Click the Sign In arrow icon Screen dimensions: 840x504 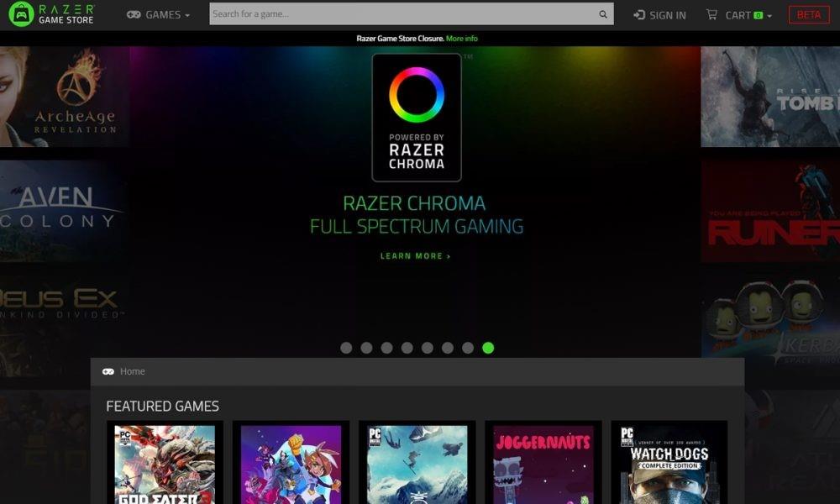point(639,15)
